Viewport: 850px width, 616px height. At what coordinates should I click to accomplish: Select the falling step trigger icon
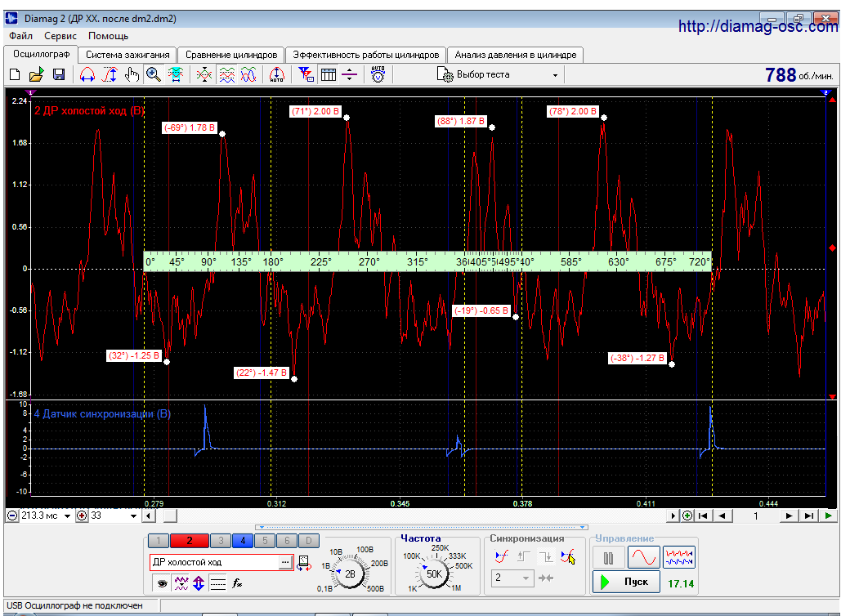pos(546,556)
